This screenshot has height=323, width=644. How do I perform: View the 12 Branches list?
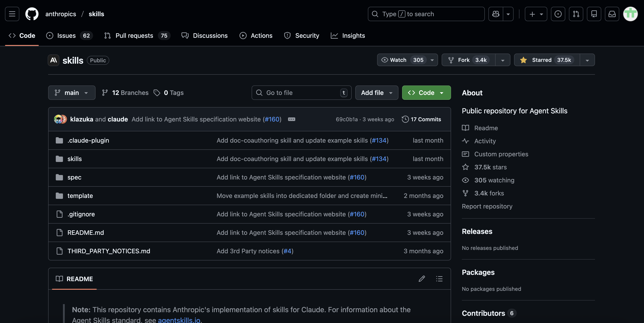tap(125, 93)
